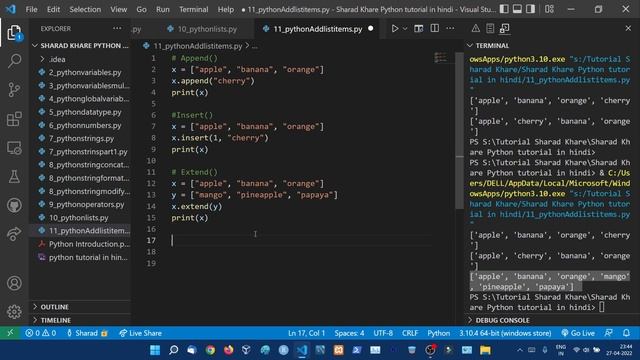Click Ln 17, Col 1 cursor position
The image size is (640, 360).
pyautogui.click(x=307, y=333)
